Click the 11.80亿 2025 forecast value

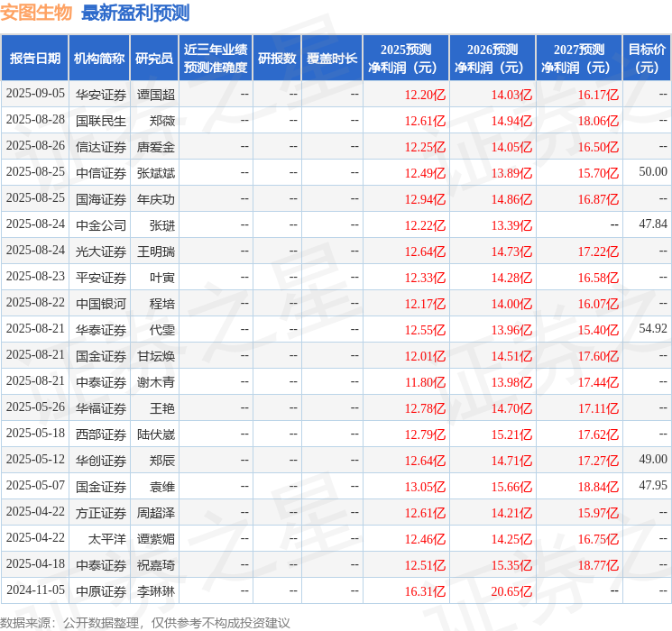425,382
